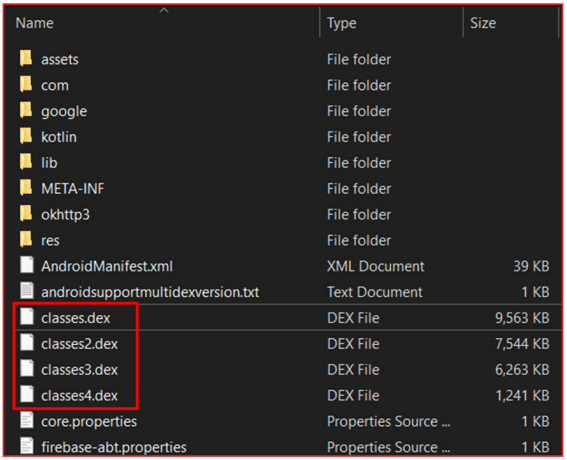567x460 pixels.
Task: Select classes4.dex file name
Action: point(80,396)
